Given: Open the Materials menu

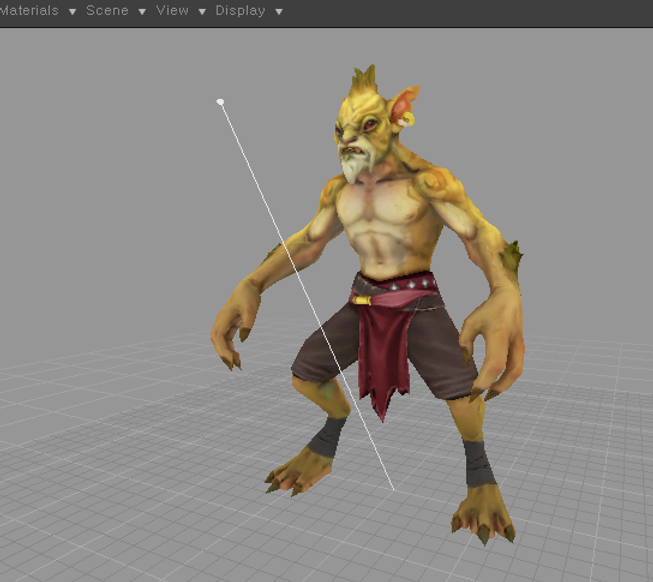Looking at the screenshot, I should click(x=29, y=10).
